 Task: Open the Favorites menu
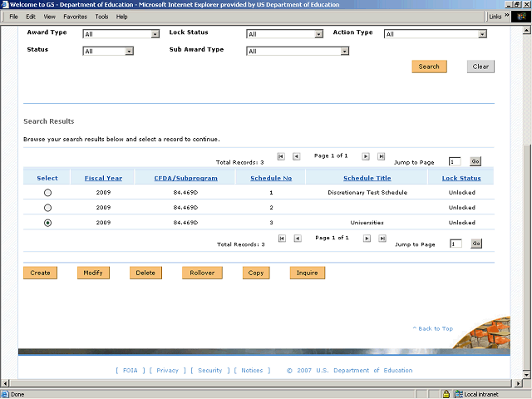(75, 17)
